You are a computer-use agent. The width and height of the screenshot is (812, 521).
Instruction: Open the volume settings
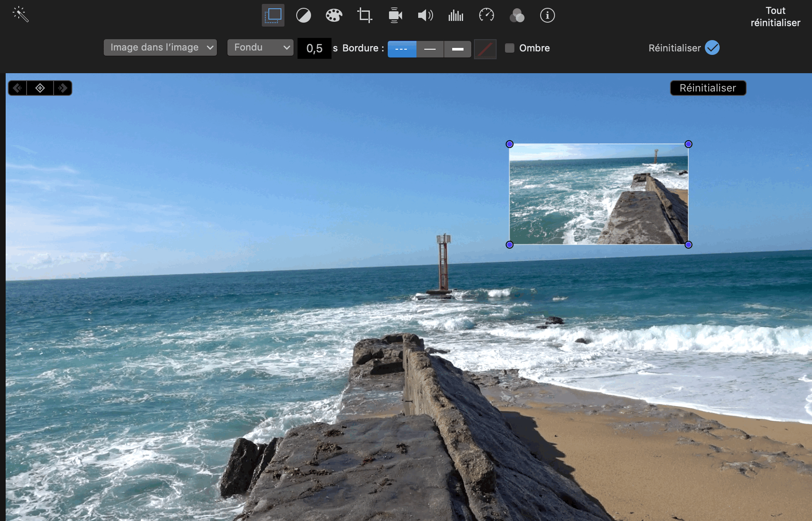coord(425,16)
